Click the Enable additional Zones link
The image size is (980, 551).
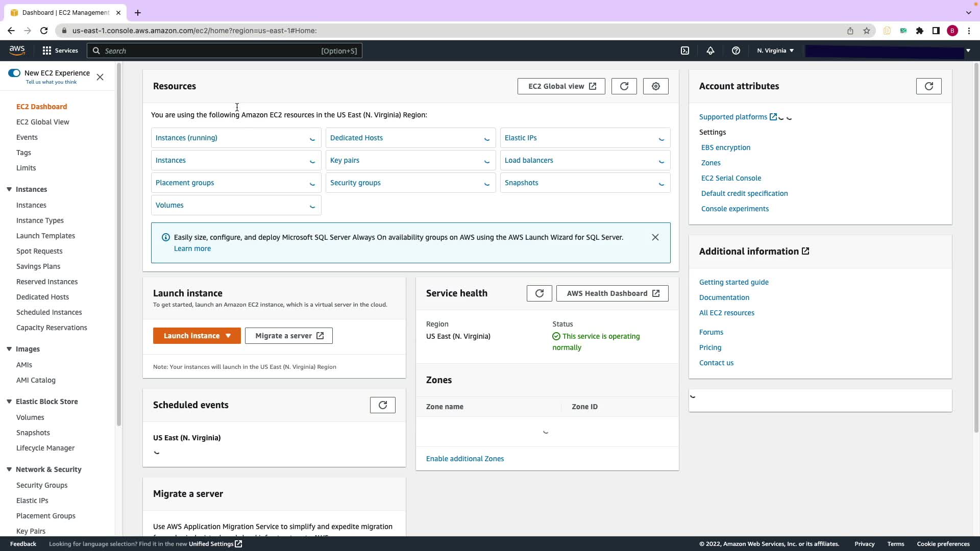click(x=464, y=459)
